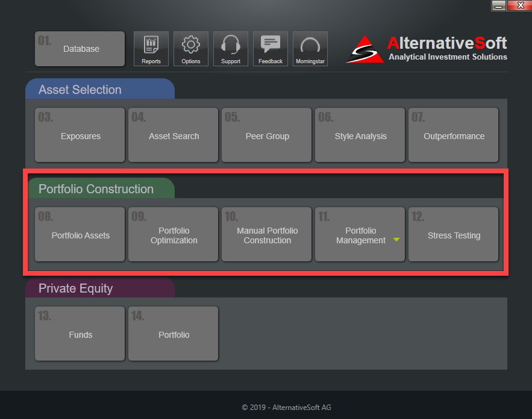Click the Support headset icon
The width and height of the screenshot is (532, 419).
(230, 48)
